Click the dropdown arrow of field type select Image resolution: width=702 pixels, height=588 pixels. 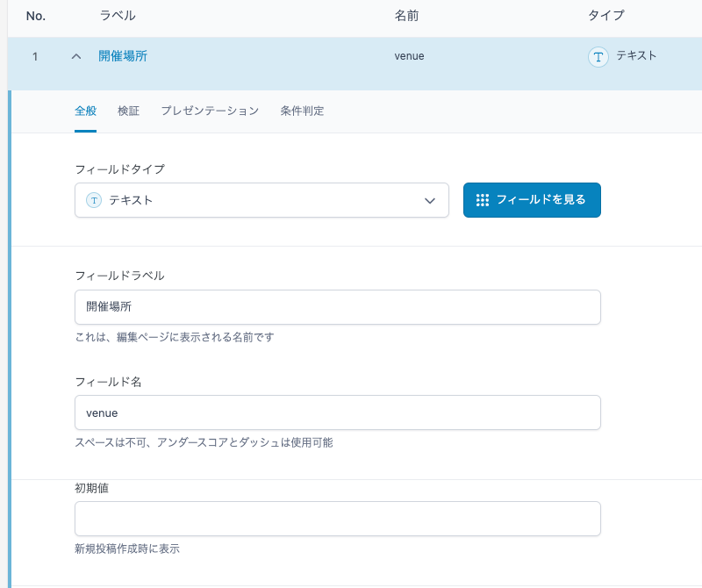coord(430,201)
